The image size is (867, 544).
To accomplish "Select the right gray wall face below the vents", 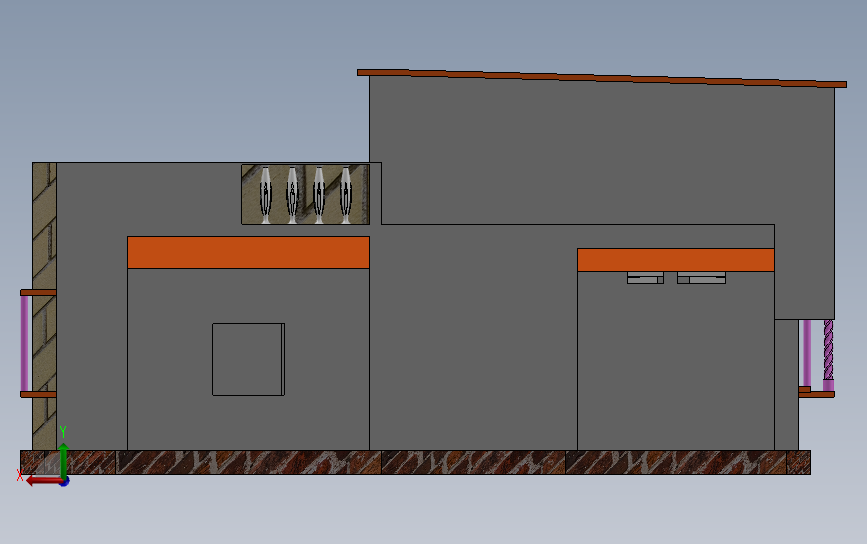I will [x=676, y=360].
